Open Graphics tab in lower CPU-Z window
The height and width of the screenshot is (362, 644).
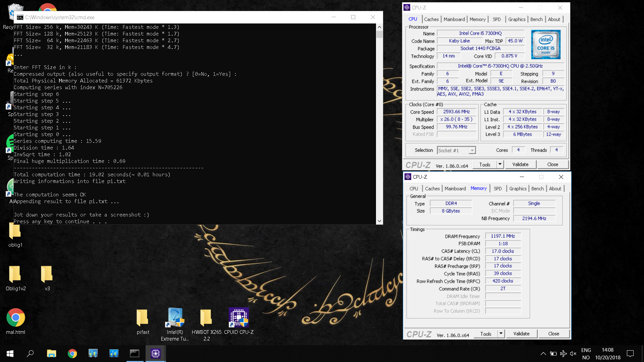(518, 189)
